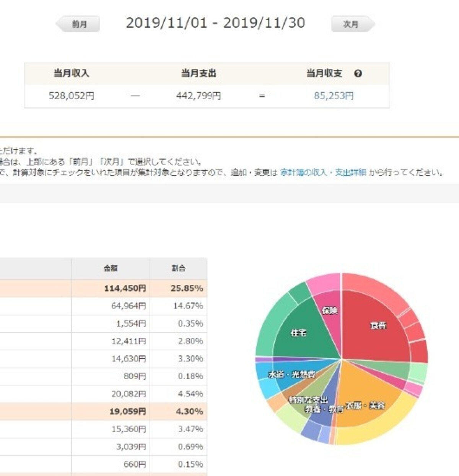
Task: Click the 当月支出 header
Action: point(199,73)
